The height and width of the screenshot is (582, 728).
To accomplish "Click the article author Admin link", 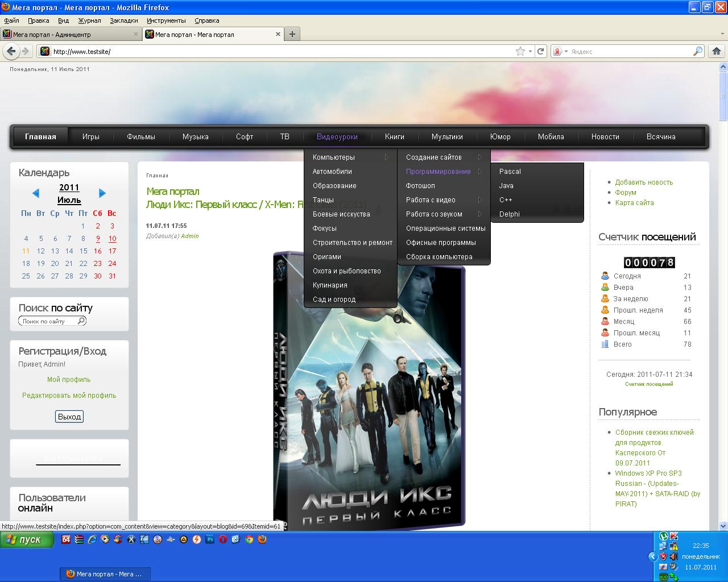I will point(189,236).
